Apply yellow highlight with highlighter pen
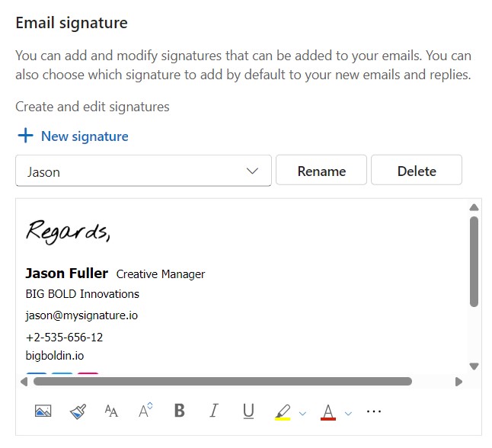Screen dimensions: 492x448 (x=283, y=412)
